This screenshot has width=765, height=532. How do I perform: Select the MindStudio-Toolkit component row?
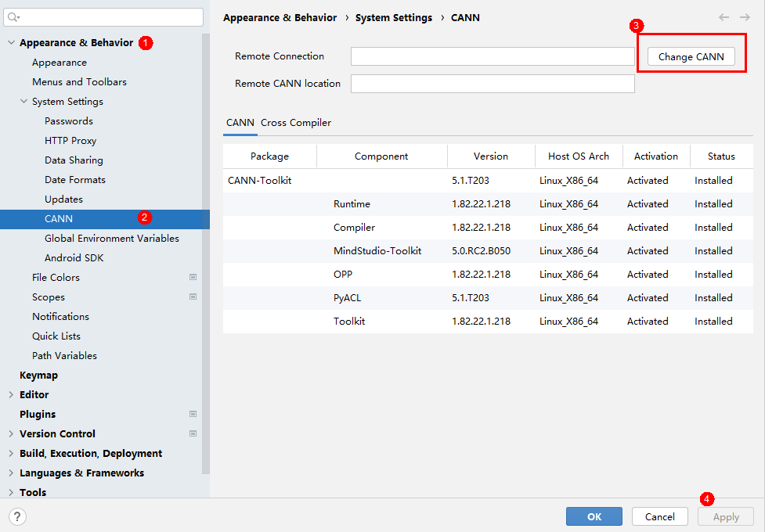click(x=488, y=250)
